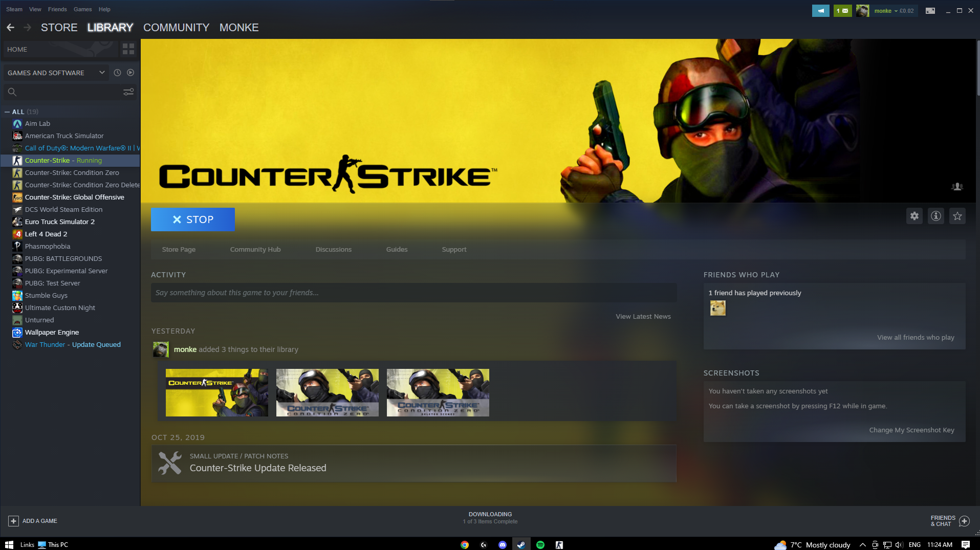
Task: Switch library to grid collections view
Action: point(128,49)
